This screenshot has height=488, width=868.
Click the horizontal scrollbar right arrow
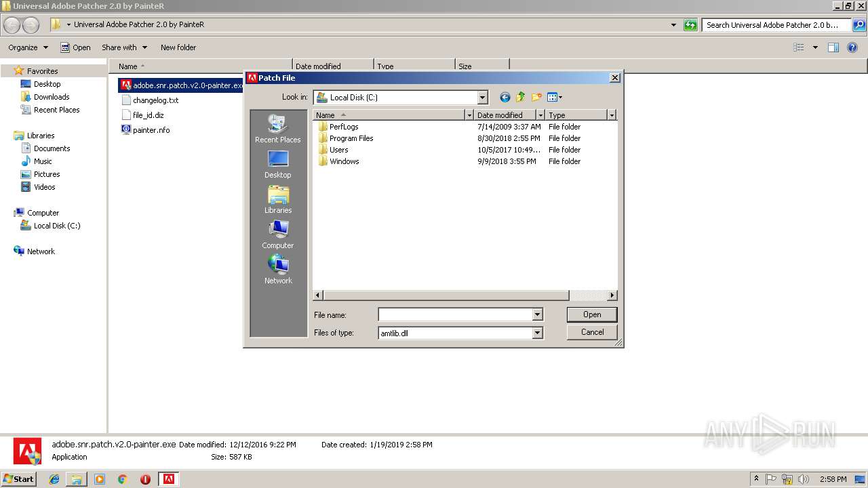point(612,296)
